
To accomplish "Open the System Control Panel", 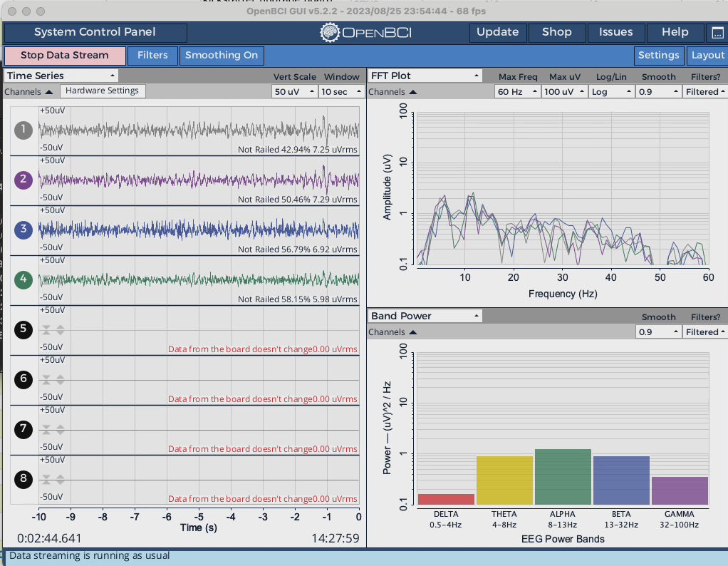I will (95, 33).
